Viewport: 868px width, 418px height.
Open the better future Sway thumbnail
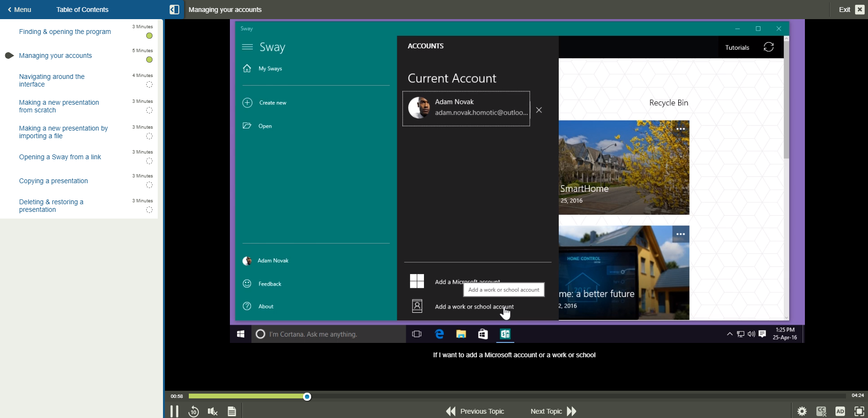tap(624, 273)
